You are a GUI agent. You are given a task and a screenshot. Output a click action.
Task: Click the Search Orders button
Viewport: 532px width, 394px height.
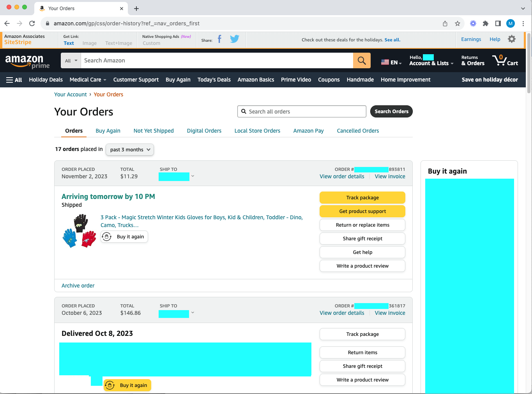[391, 112]
